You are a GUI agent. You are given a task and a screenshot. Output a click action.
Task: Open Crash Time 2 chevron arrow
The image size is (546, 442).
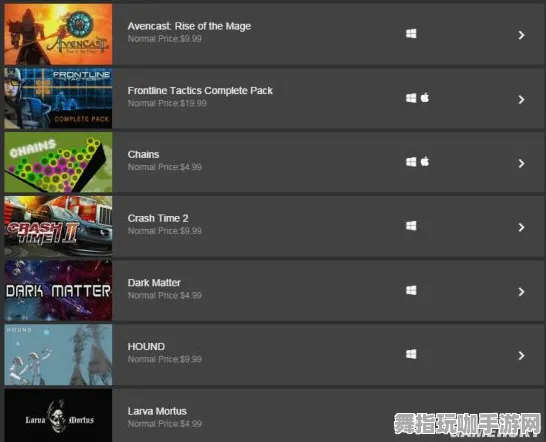click(521, 227)
